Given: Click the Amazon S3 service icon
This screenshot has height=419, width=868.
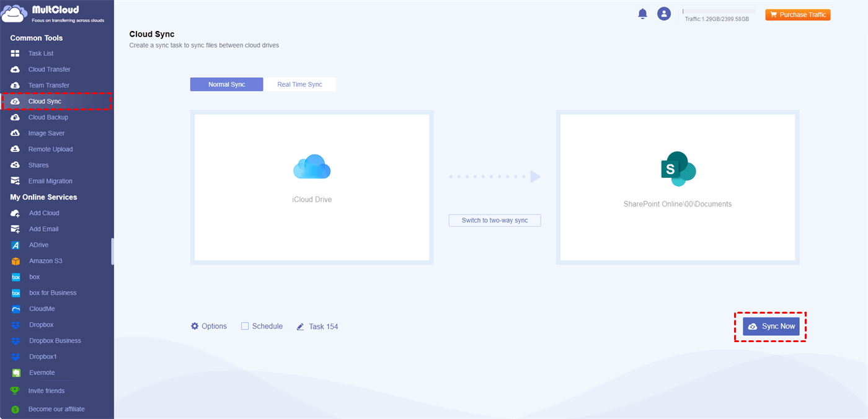Looking at the screenshot, I should [x=15, y=261].
